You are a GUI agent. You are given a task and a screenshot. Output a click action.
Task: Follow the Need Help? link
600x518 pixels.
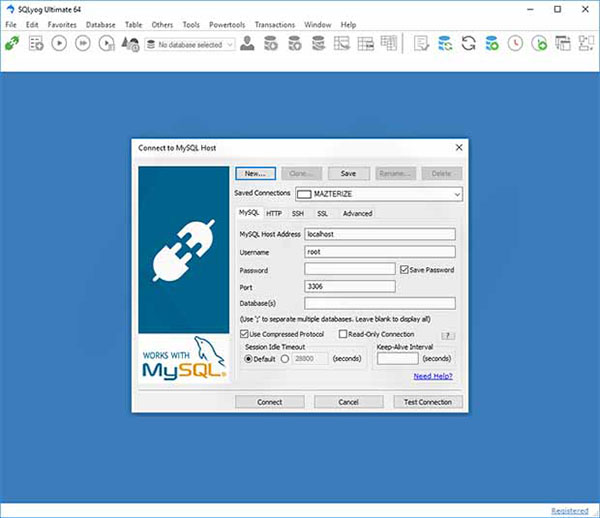(x=433, y=376)
